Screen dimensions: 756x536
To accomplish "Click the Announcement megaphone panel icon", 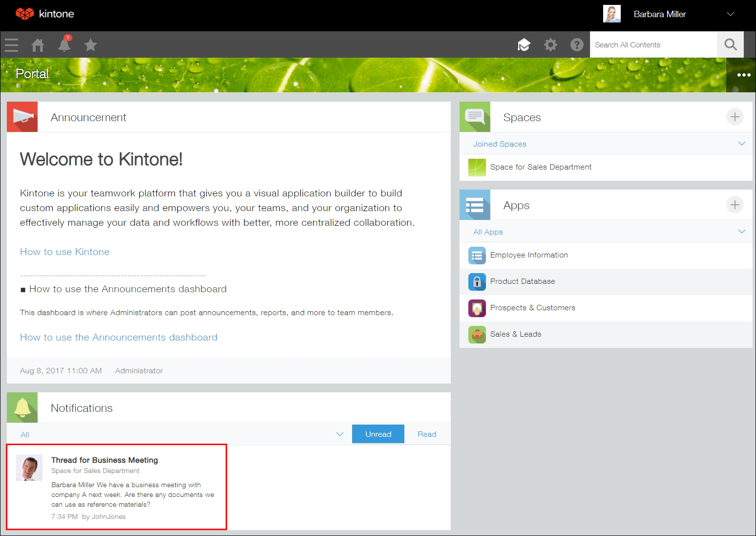I will 22,117.
